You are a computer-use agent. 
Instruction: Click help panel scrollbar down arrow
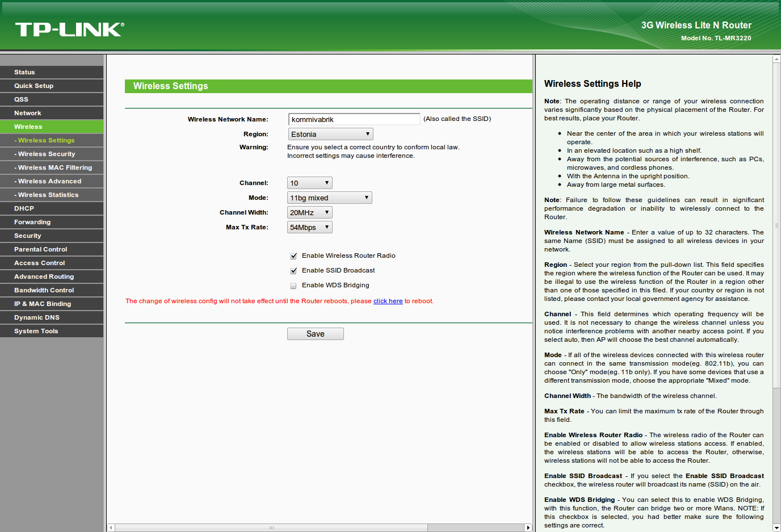[776, 528]
